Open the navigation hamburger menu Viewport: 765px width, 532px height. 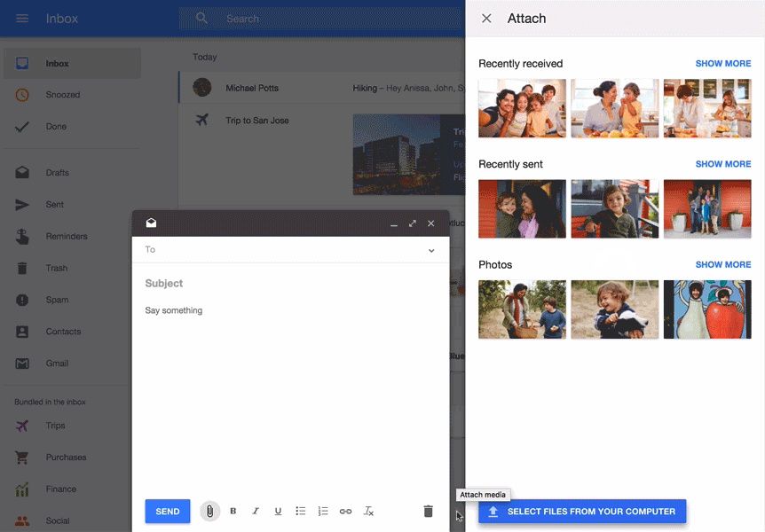22,18
